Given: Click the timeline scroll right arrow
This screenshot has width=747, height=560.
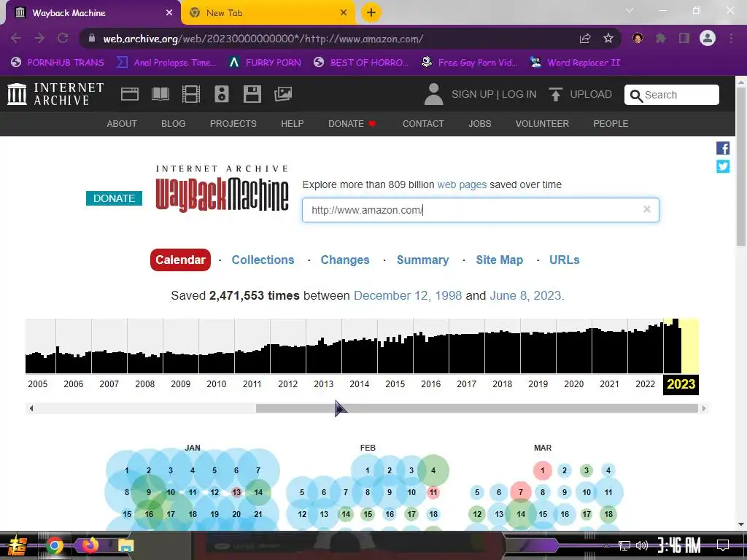Looking at the screenshot, I should click(x=704, y=408).
